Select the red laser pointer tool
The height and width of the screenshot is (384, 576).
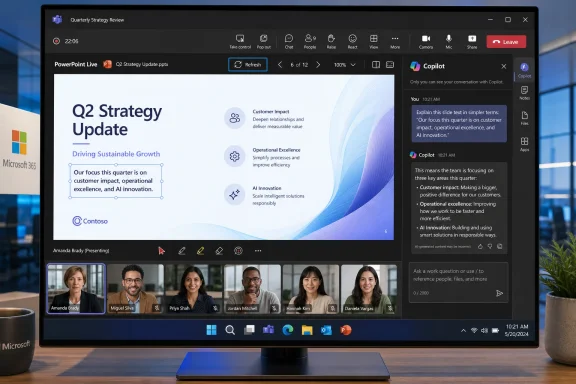[x=161, y=251]
